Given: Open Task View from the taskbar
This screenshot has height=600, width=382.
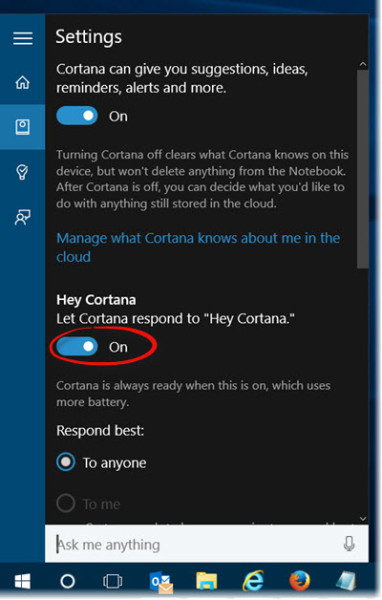Looking at the screenshot, I should 113,581.
